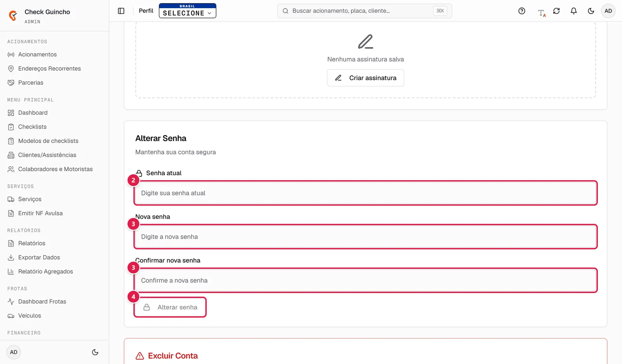
Task: Open Serviços in the sidebar
Action: coord(30,199)
